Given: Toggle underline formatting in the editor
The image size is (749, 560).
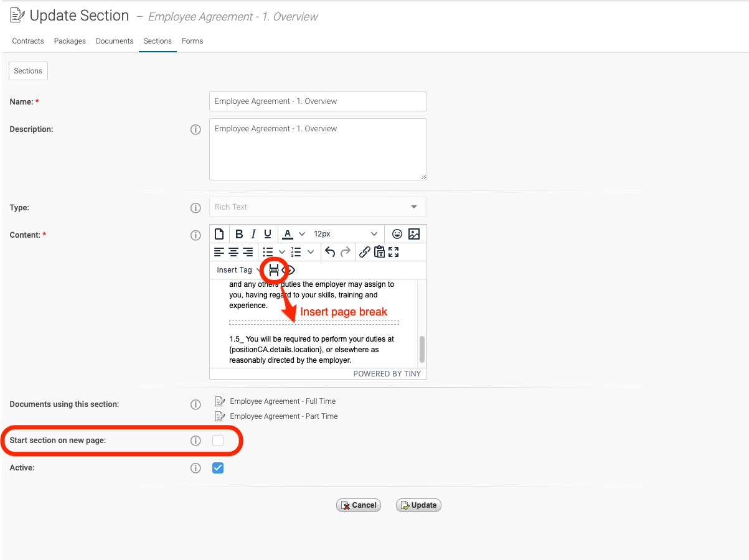Looking at the screenshot, I should [x=268, y=234].
